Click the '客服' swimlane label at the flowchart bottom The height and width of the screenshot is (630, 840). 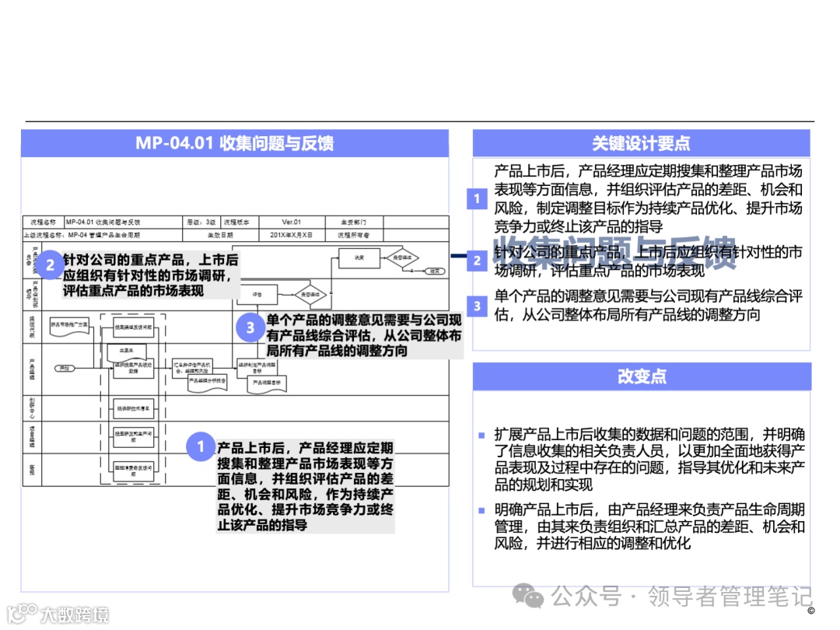pyautogui.click(x=32, y=470)
